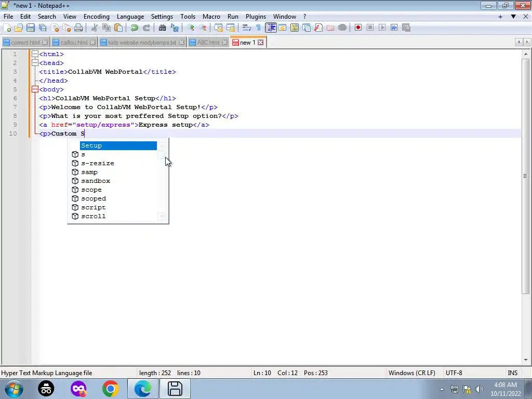The width and height of the screenshot is (532, 399).
Task: Click the Function List toolbar icon
Action: coord(318,28)
